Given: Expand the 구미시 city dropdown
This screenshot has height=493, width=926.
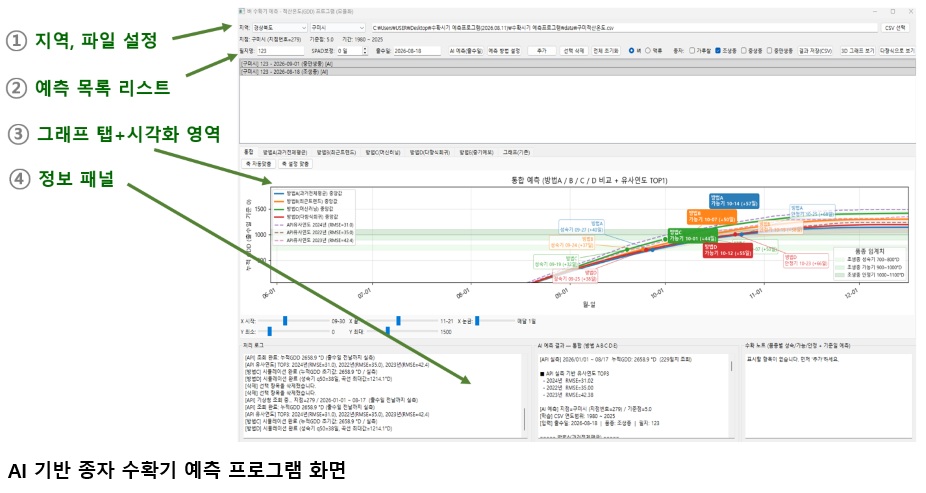Looking at the screenshot, I should click(338, 28).
